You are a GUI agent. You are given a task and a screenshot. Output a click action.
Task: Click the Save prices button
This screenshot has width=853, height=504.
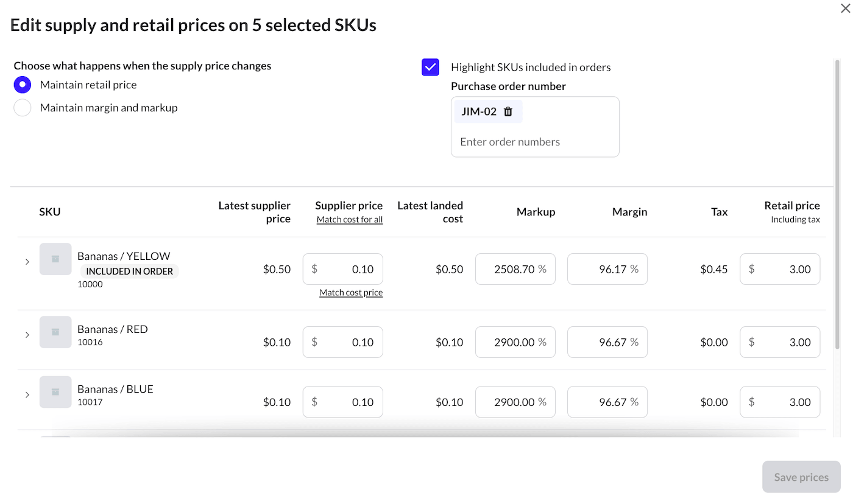pos(801,477)
